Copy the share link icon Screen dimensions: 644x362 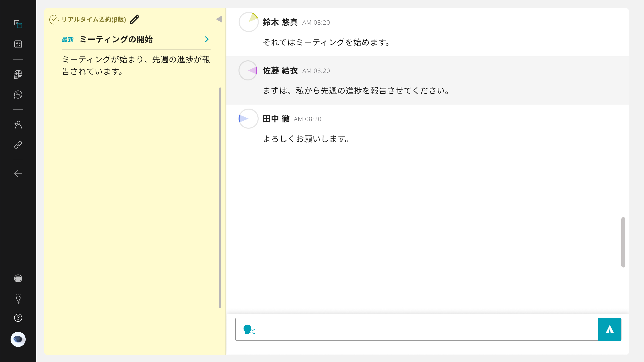click(x=18, y=145)
